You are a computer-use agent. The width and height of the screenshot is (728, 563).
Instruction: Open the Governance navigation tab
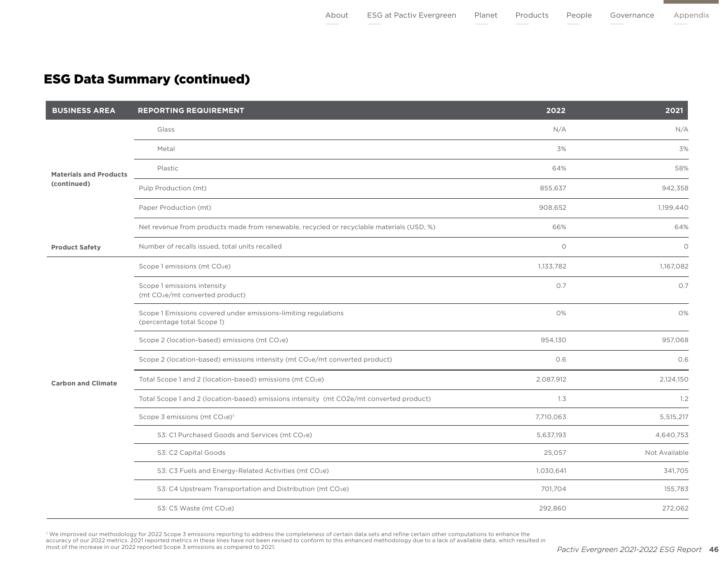click(x=632, y=15)
